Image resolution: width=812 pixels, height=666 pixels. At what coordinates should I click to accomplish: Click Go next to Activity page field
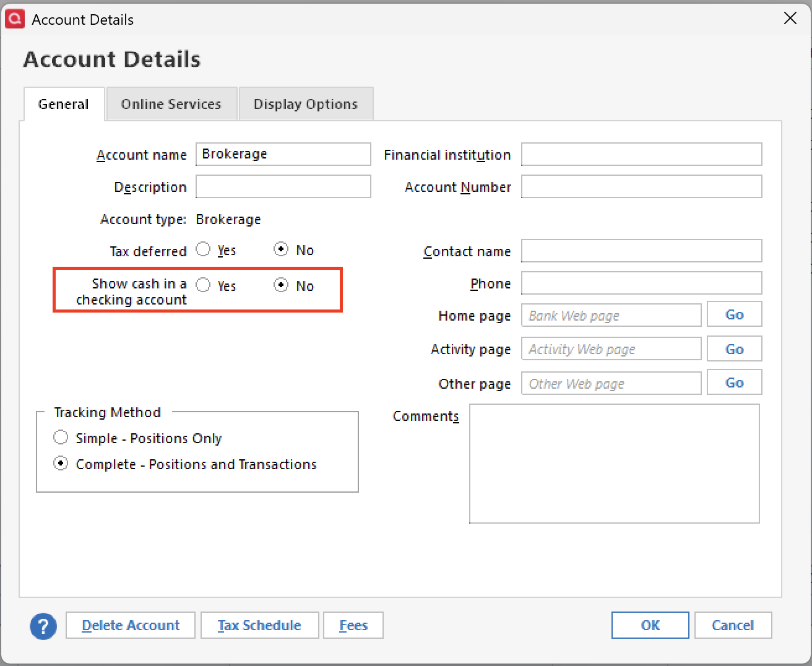pyautogui.click(x=734, y=349)
